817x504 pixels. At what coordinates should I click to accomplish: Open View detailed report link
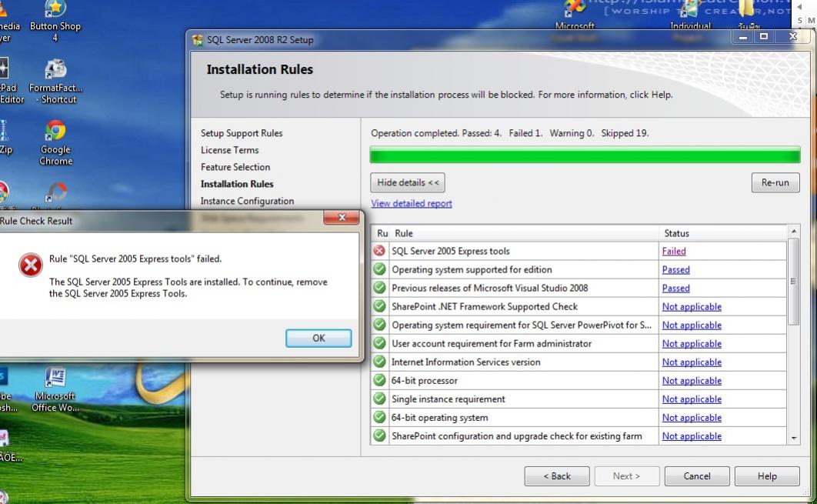tap(411, 203)
